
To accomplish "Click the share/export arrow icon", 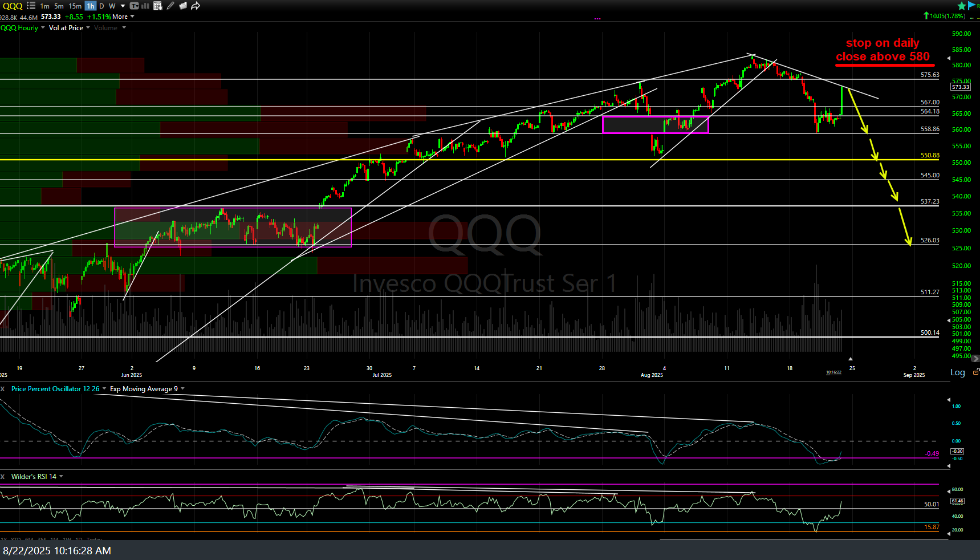I will (196, 6).
